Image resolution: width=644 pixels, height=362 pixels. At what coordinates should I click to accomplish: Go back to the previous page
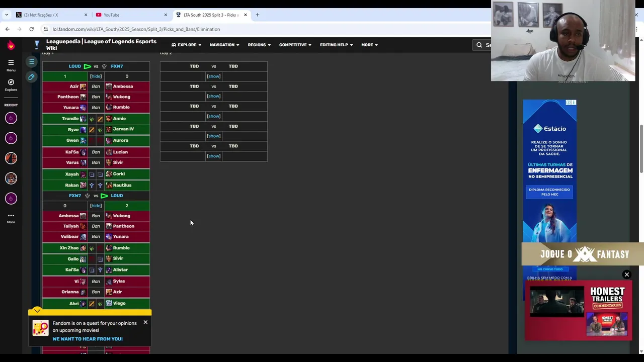pyautogui.click(x=7, y=29)
